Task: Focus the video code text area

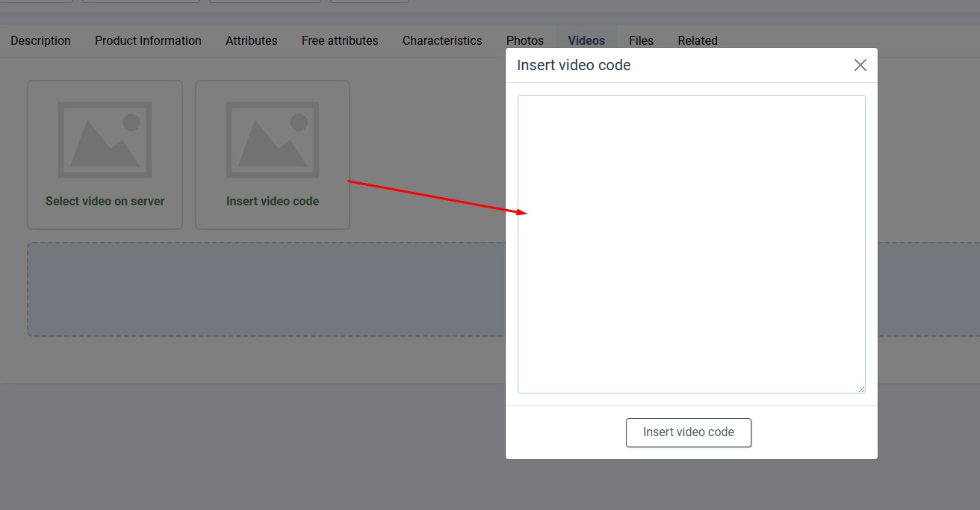Action: tap(691, 243)
